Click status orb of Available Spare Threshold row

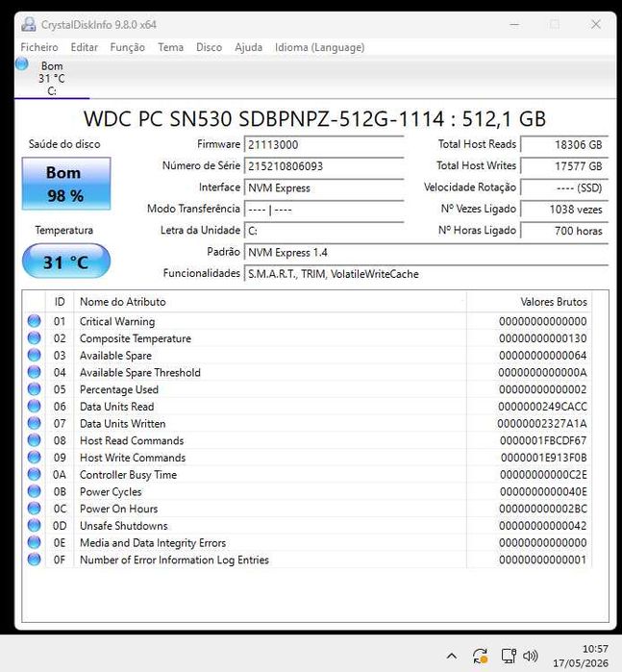[x=35, y=372]
